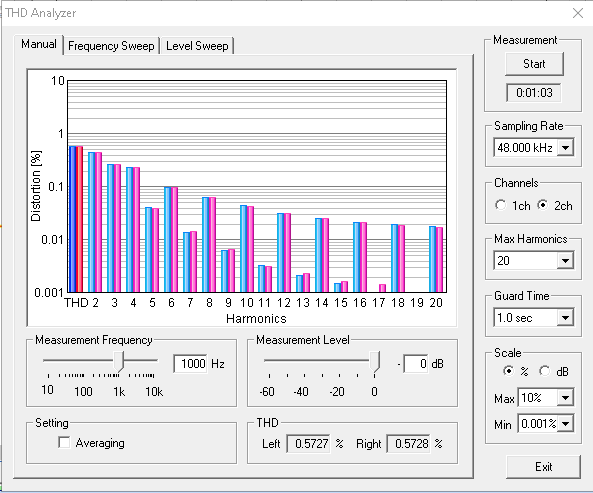The height and width of the screenshot is (493, 593).
Task: Click the 'Harmonics' axis label
Action: click(x=256, y=319)
